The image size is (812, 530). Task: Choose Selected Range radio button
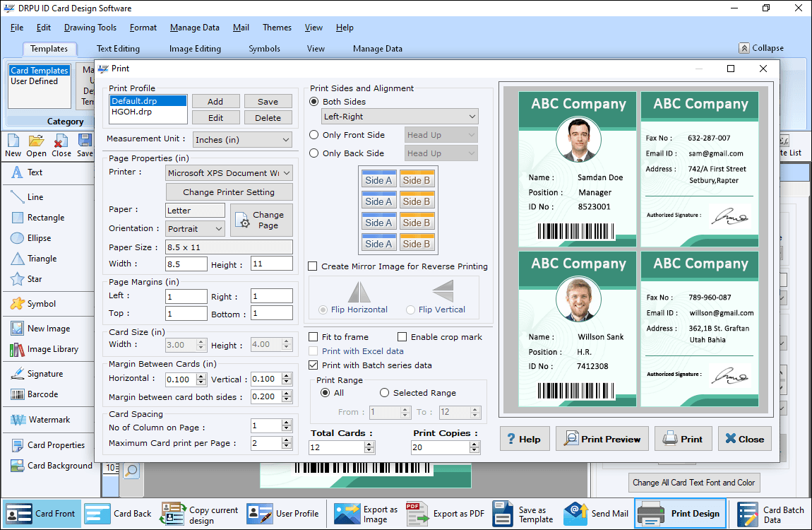coord(384,393)
